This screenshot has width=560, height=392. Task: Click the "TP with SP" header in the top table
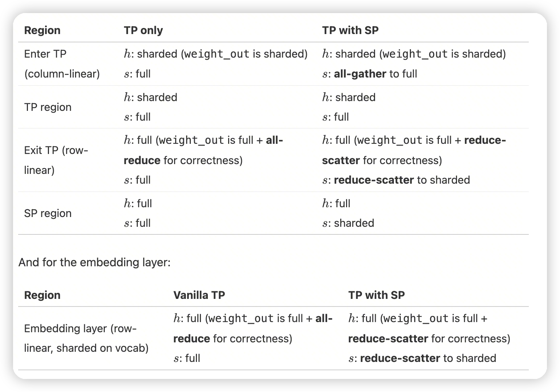pos(350,30)
